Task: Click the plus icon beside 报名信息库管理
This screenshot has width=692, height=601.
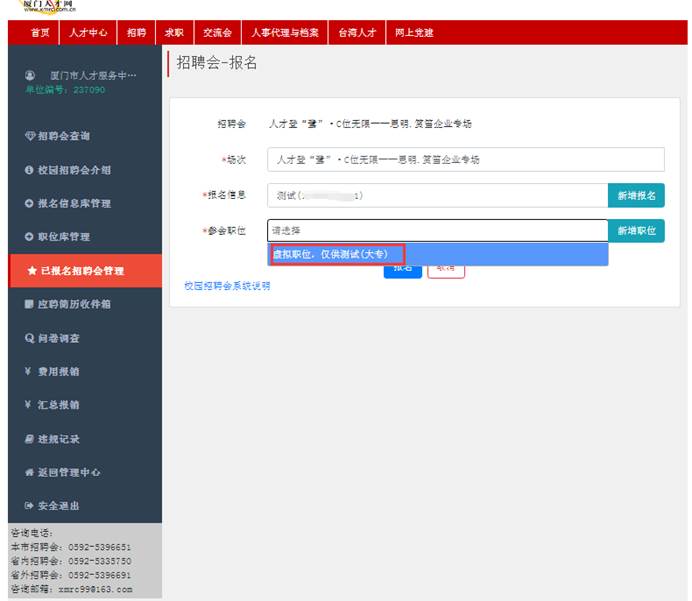Action: [x=29, y=204]
